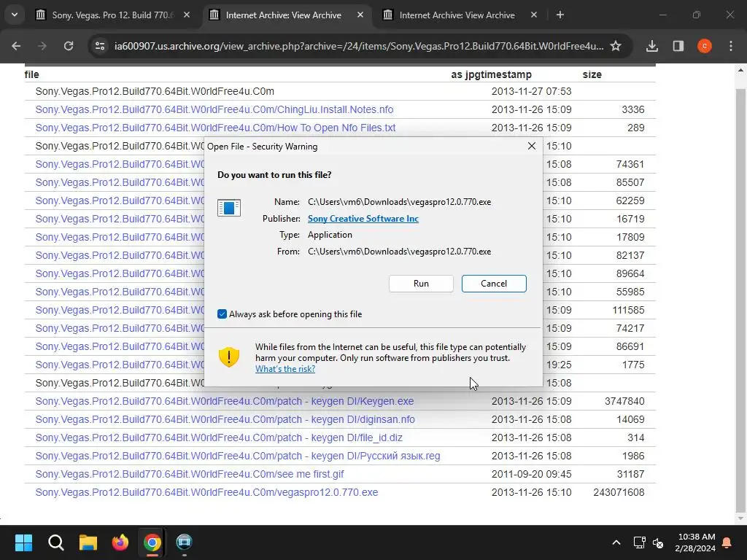The width and height of the screenshot is (747, 560).
Task: Expand the system tray hidden icons chevron
Action: (x=616, y=542)
